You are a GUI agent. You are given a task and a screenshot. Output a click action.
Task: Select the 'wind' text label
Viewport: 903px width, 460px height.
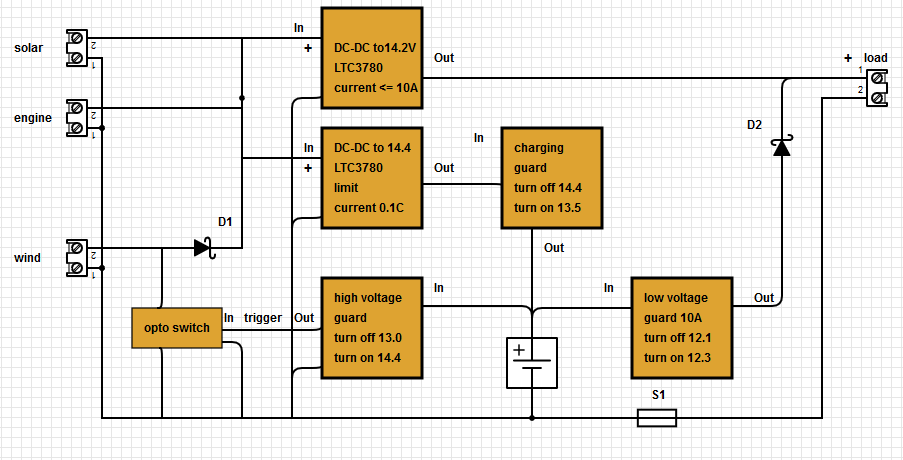pos(28,258)
